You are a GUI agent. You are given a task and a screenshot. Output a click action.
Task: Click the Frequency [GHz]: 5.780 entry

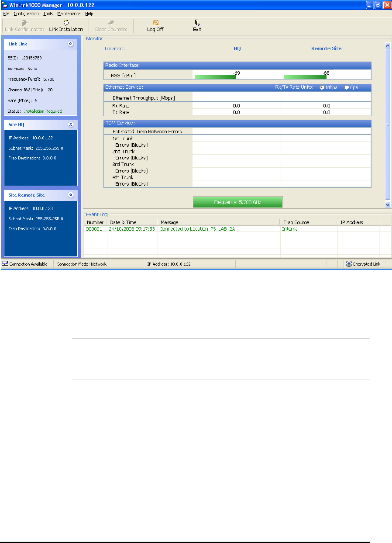(x=31, y=79)
